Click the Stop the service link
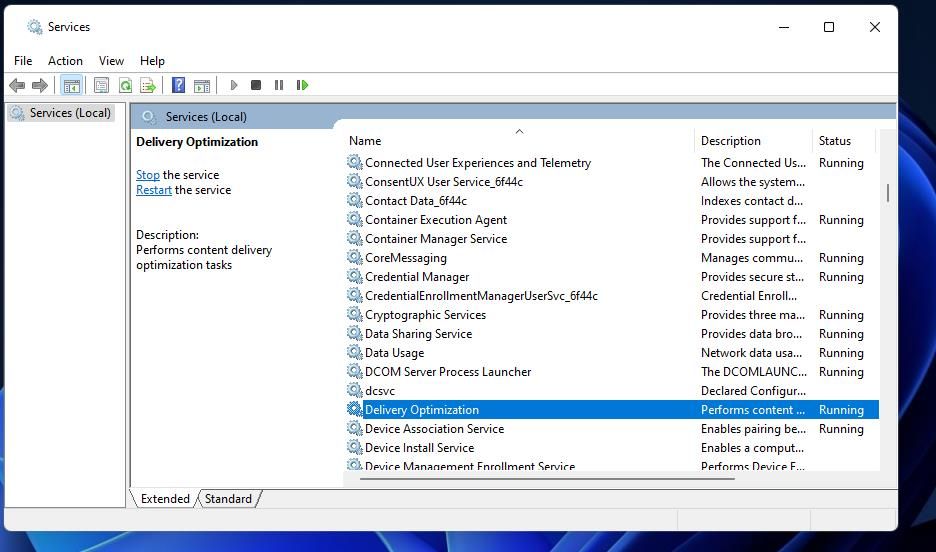The image size is (936, 552). (147, 175)
